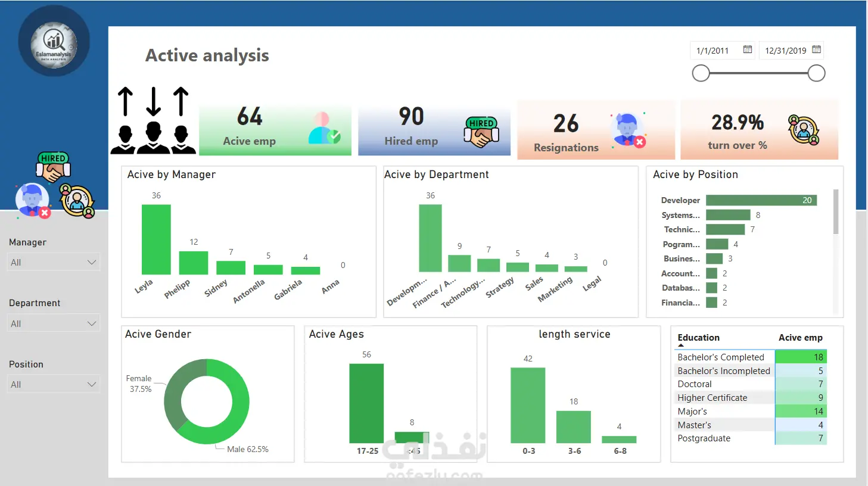Screen dimensions: 868x486
Task: Click the 26 Resignations card value
Action: [x=566, y=123]
